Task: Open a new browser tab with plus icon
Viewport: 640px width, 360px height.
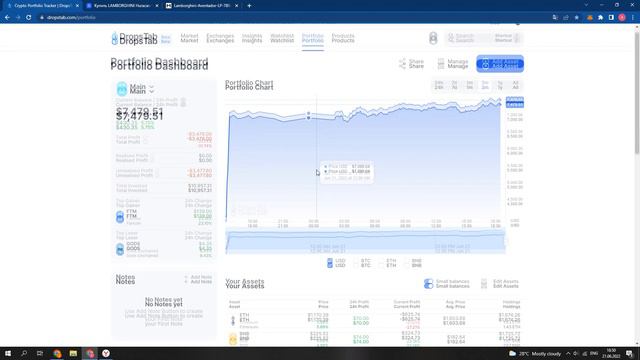Action: click(x=249, y=6)
